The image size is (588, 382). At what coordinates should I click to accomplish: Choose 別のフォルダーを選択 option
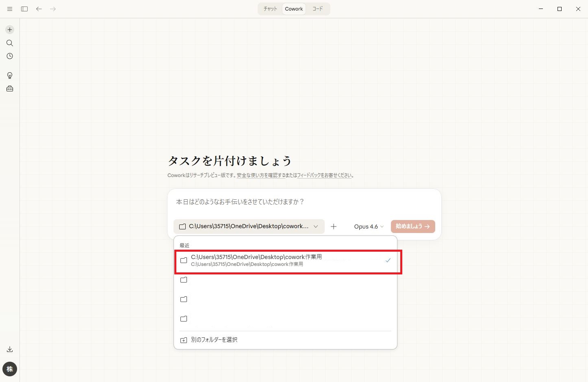[214, 340]
